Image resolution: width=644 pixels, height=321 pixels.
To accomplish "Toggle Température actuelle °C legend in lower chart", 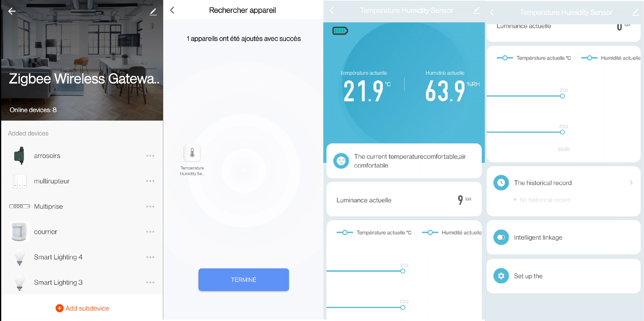I will pos(374,232).
